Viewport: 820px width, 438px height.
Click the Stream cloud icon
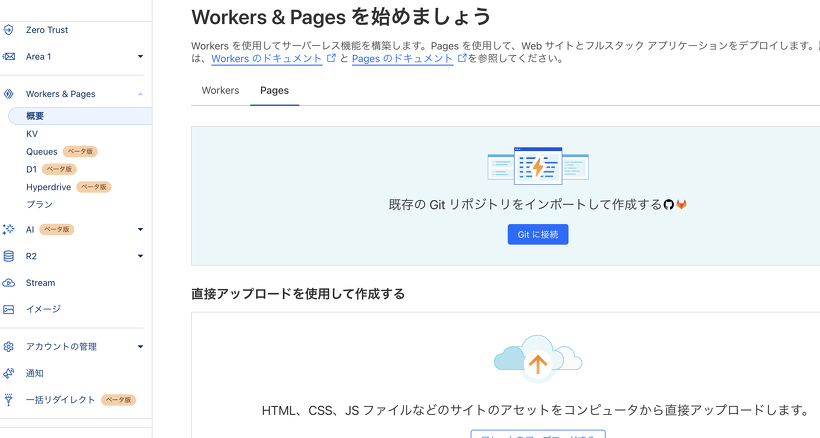click(8, 283)
